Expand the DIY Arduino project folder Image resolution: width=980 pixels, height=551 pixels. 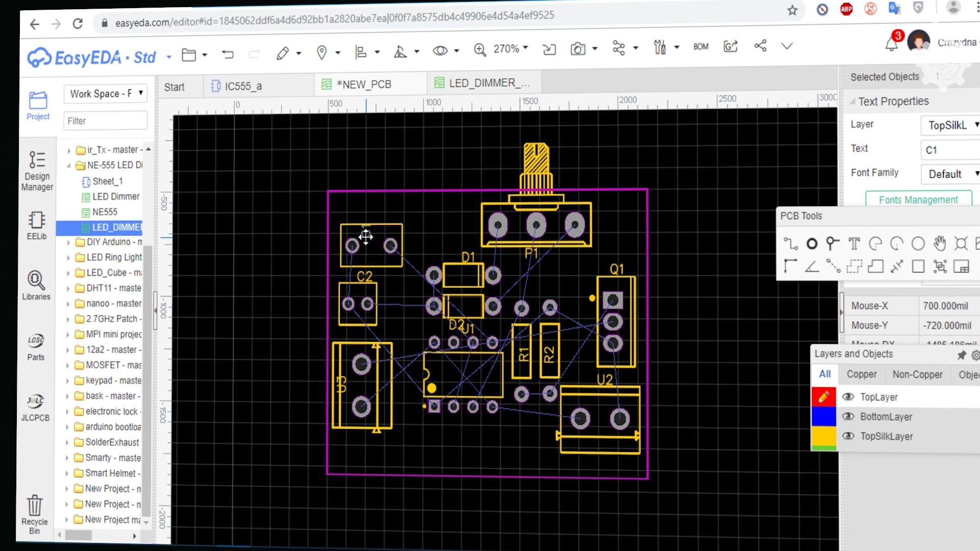pyautogui.click(x=70, y=242)
